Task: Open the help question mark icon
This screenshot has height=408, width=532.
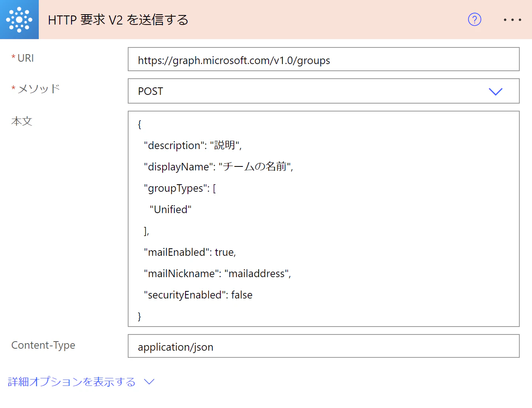Action: pos(474,19)
